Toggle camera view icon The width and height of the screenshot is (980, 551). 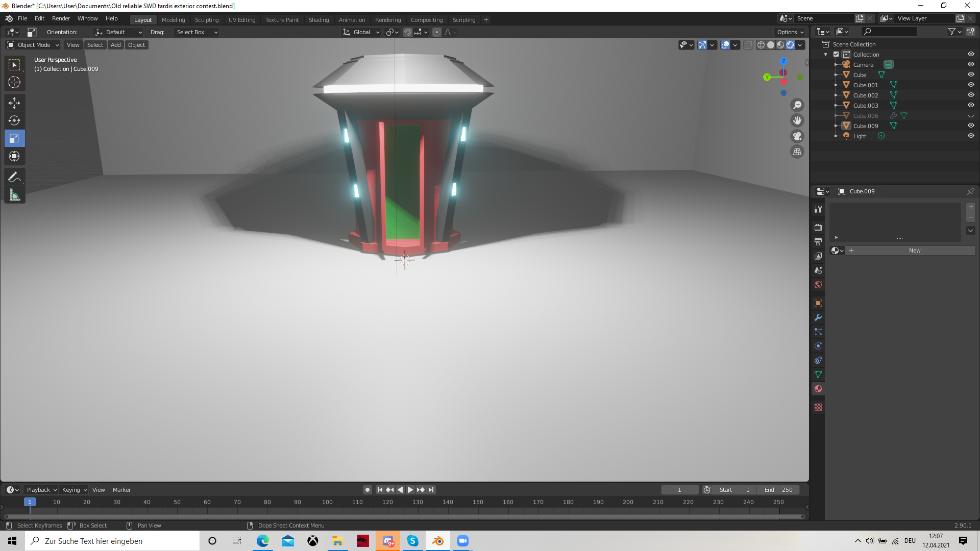[x=797, y=136]
